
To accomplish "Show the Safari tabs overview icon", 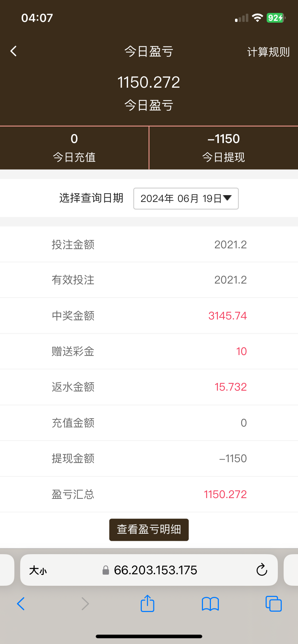I will 274,604.
